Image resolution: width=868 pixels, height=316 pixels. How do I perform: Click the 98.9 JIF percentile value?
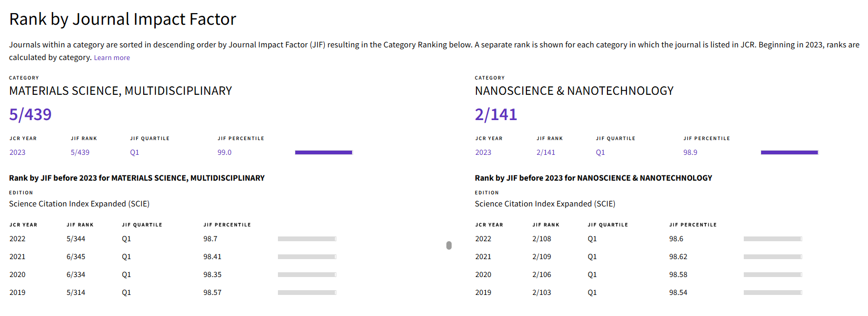click(x=691, y=152)
